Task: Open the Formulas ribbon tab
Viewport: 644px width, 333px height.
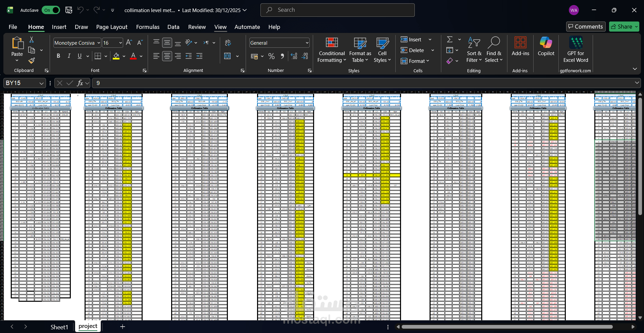Action: point(148,27)
